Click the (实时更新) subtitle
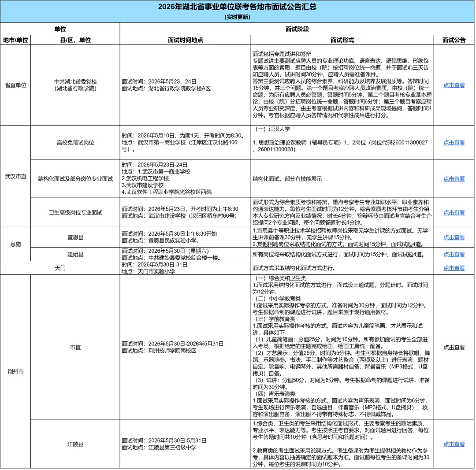The image size is (476, 470). pyautogui.click(x=237, y=17)
